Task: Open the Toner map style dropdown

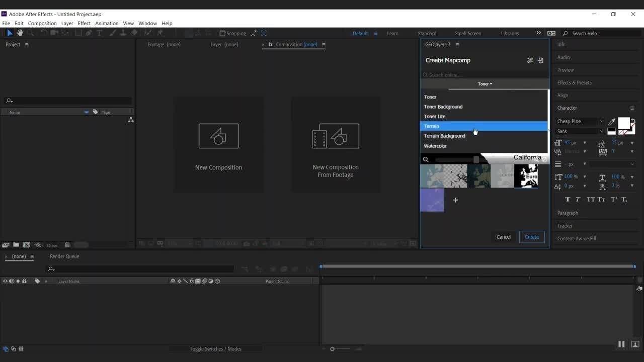Action: click(485, 84)
